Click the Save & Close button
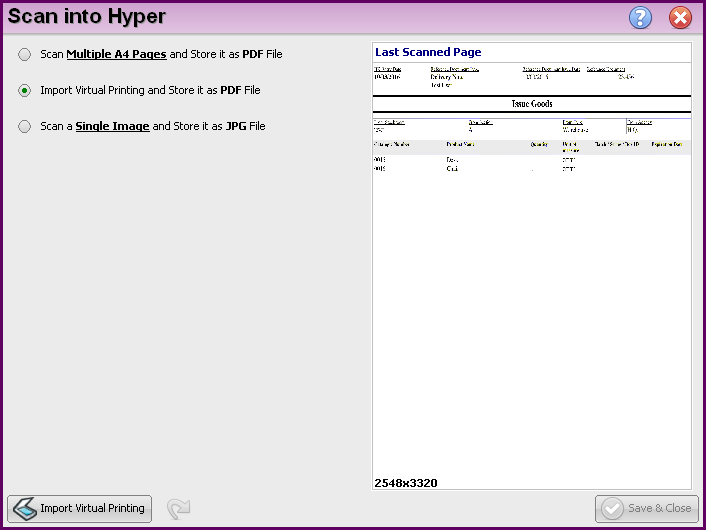The width and height of the screenshot is (706, 530). (647, 509)
